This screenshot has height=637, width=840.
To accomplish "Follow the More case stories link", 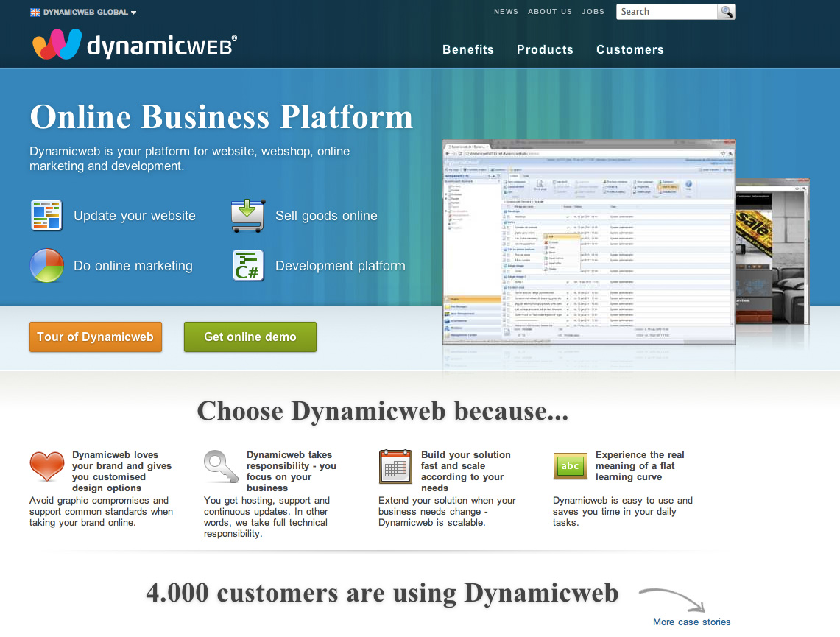I will coord(691,622).
